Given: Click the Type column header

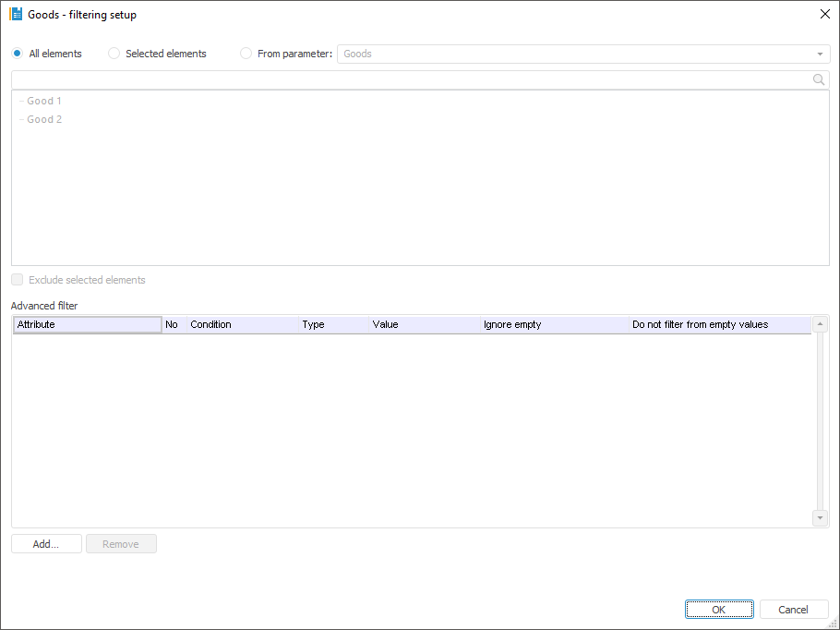Looking at the screenshot, I should pos(314,325).
